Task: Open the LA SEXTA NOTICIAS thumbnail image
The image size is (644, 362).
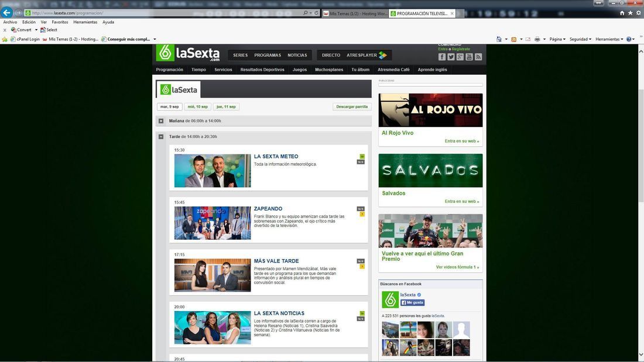Action: point(213,327)
